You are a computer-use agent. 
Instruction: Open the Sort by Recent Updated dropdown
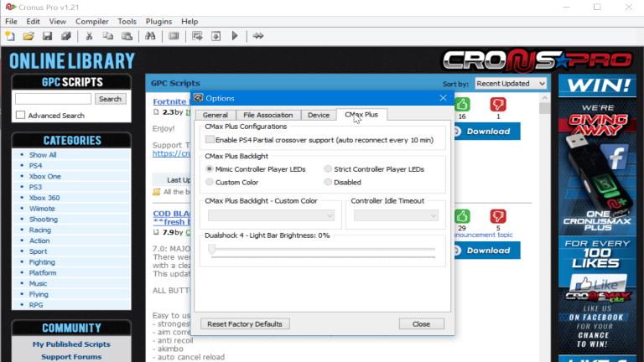511,83
